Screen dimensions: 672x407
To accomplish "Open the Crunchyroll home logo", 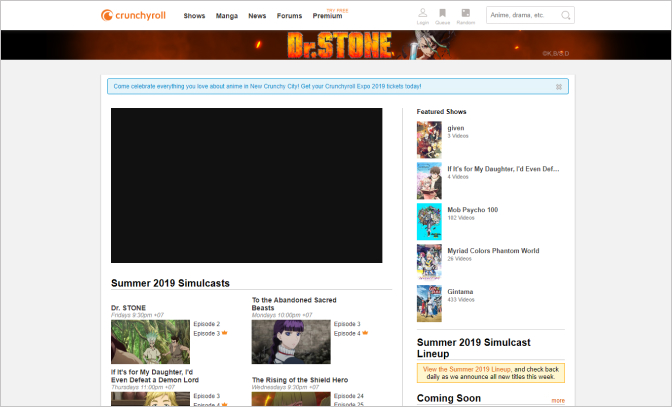I will pos(133,15).
